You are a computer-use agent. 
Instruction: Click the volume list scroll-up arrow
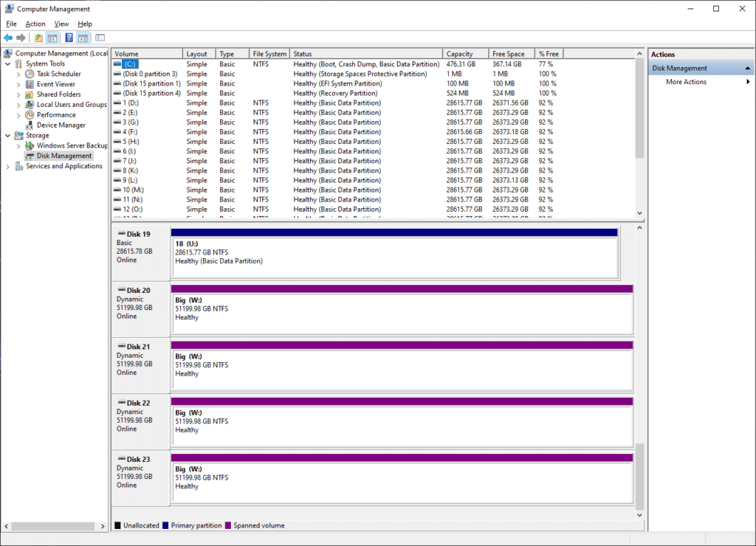(x=640, y=53)
